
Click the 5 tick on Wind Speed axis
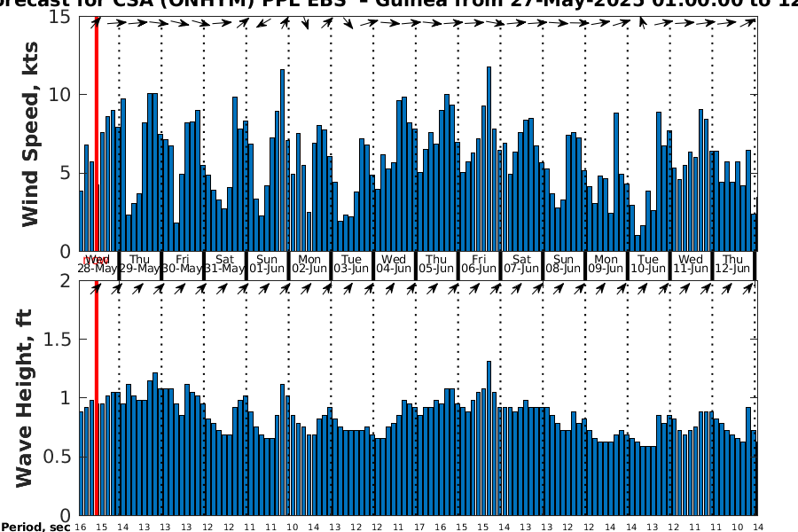[x=66, y=173]
